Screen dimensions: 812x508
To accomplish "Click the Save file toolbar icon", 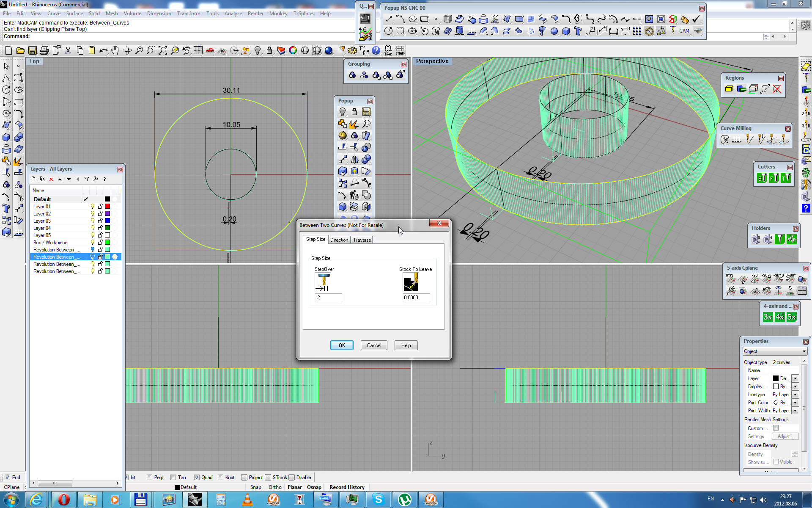I will tap(33, 51).
